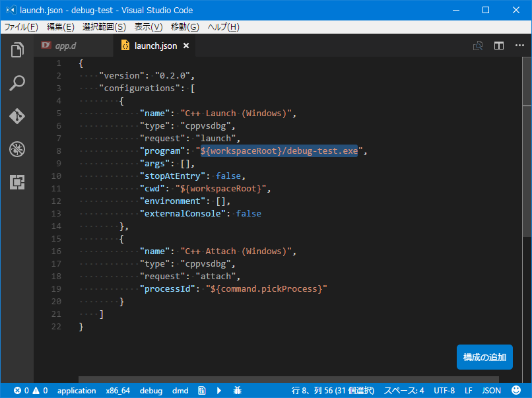Maximize the VS Code window

pos(486,10)
